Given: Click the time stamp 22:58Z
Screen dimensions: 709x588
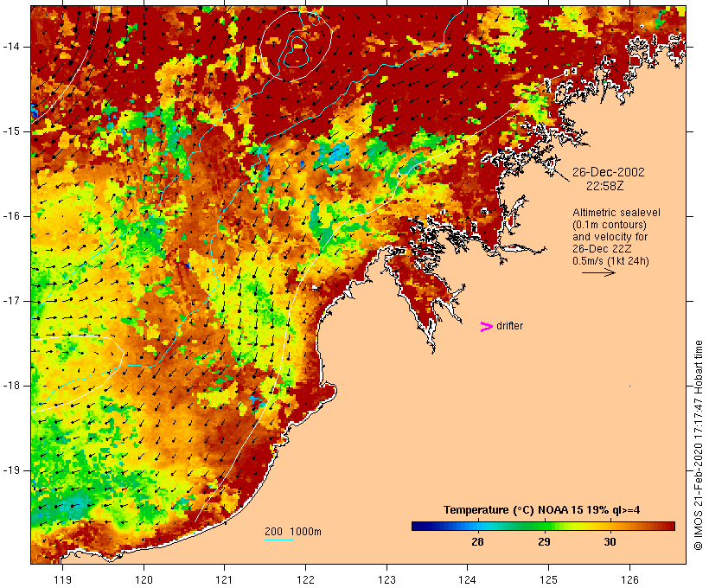Looking at the screenshot, I should [605, 186].
